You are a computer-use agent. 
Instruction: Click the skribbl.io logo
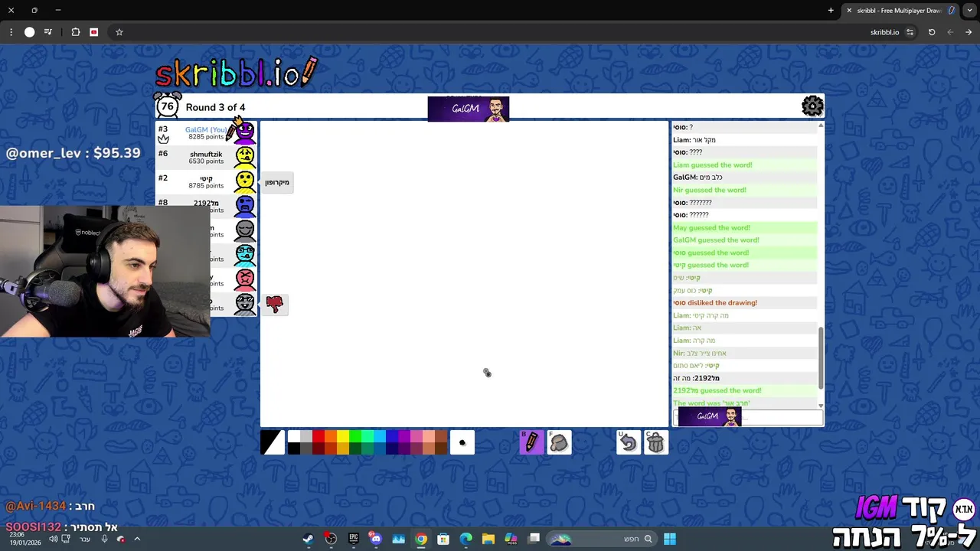point(236,72)
